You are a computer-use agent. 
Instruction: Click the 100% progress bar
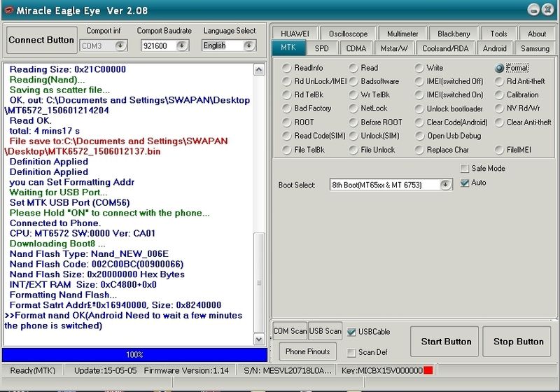tap(134, 354)
